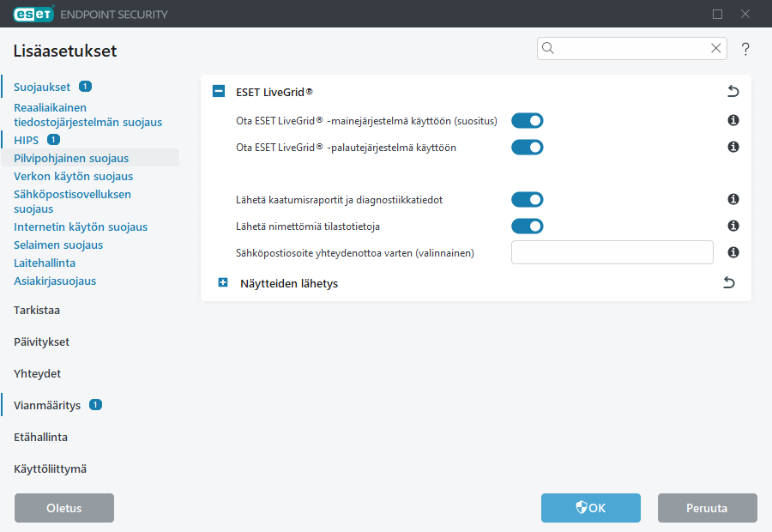
Task: Collapse the ESET LiveGrid section
Action: pyautogui.click(x=219, y=91)
